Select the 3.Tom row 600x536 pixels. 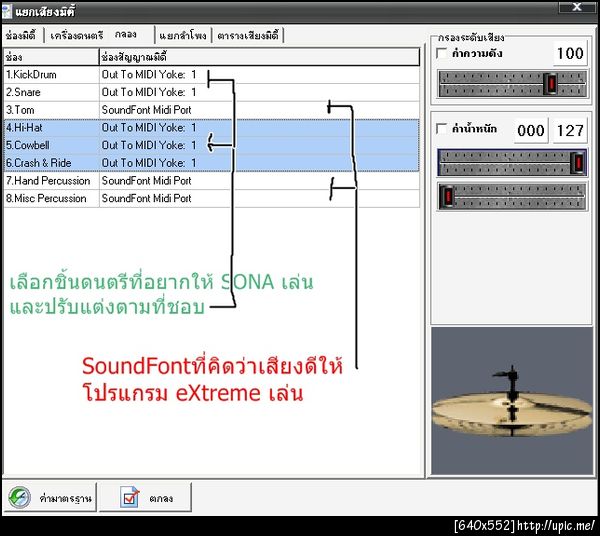coord(212,110)
